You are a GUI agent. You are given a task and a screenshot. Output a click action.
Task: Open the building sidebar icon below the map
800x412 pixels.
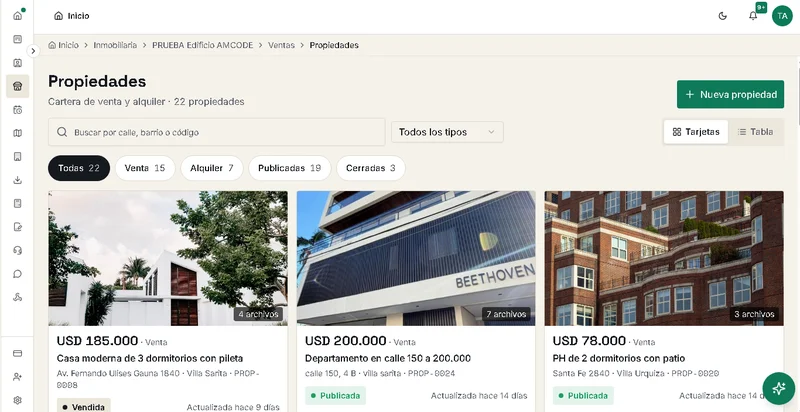(17, 157)
